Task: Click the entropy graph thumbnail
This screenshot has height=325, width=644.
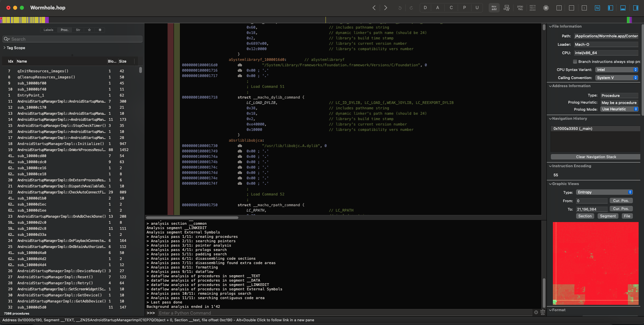Action: coord(596,263)
